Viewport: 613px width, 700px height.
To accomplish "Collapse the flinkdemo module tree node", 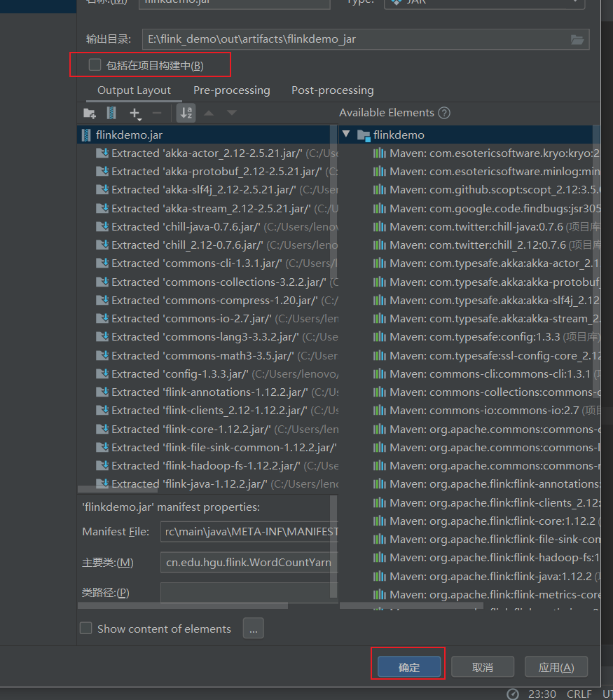I will pyautogui.click(x=346, y=134).
